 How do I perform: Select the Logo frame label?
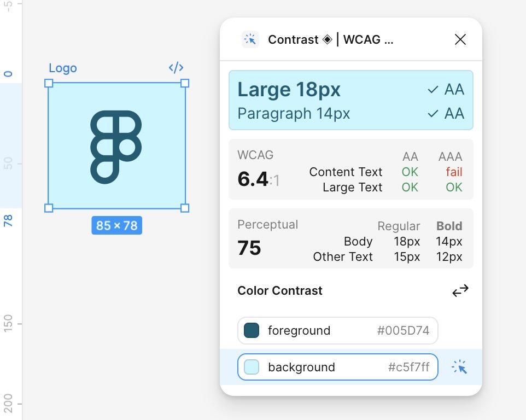[x=63, y=68]
